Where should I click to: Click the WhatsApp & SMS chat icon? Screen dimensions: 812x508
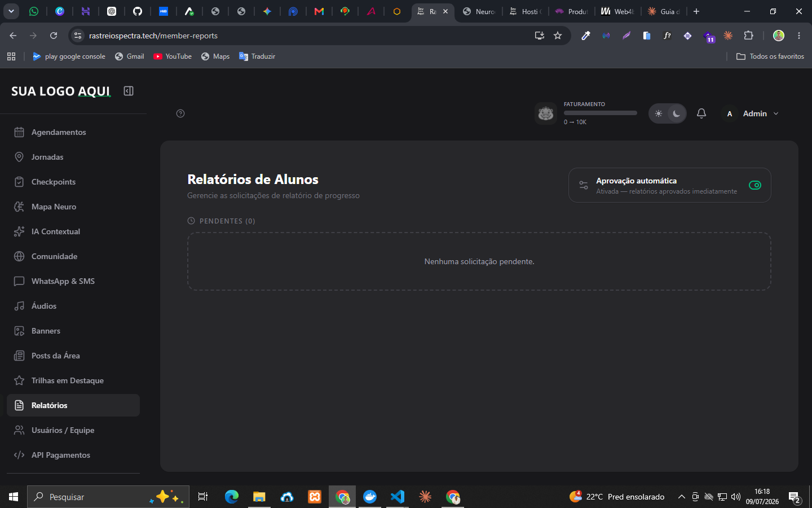click(19, 281)
